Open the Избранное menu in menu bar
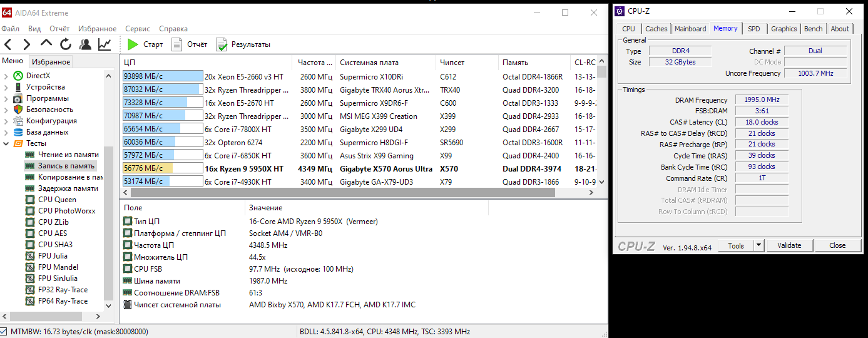Screen dimensions: 868x338 [x=97, y=29]
